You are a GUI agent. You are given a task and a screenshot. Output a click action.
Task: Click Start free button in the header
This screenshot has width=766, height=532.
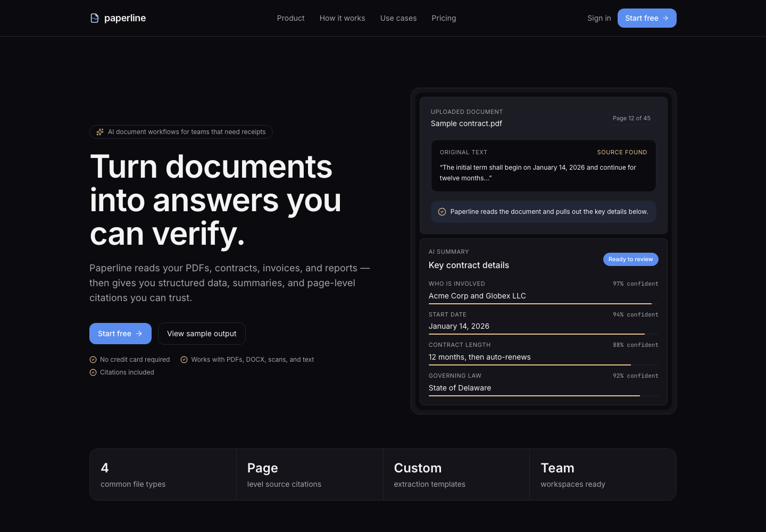pyautogui.click(x=647, y=18)
